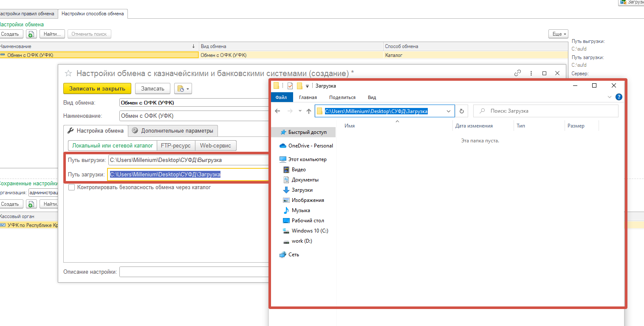Open the Главная ribbon tab

[x=308, y=97]
